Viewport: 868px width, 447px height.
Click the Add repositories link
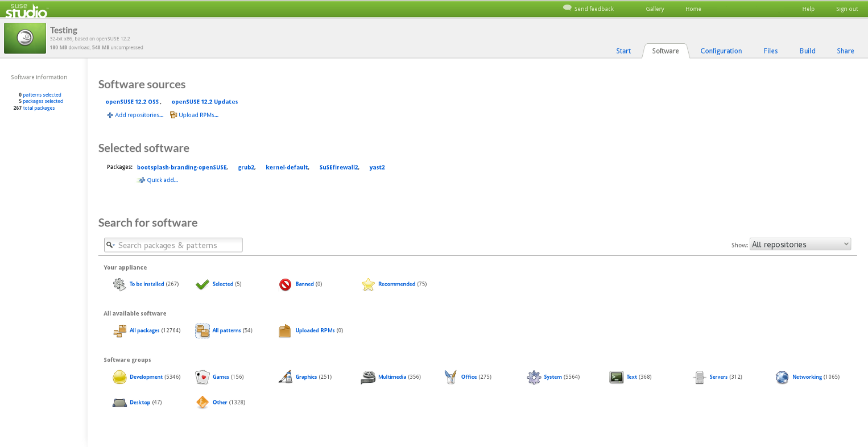point(139,115)
